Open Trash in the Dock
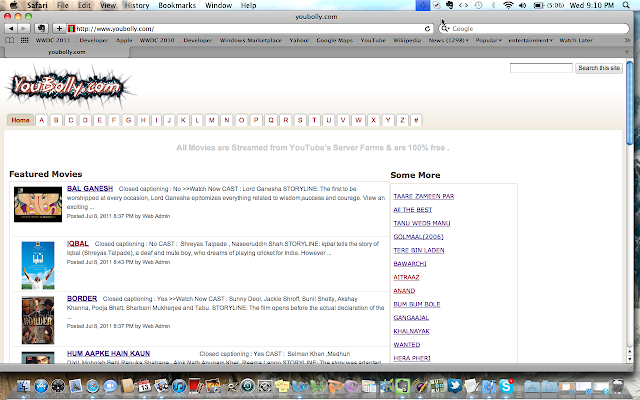 pyautogui.click(x=617, y=385)
